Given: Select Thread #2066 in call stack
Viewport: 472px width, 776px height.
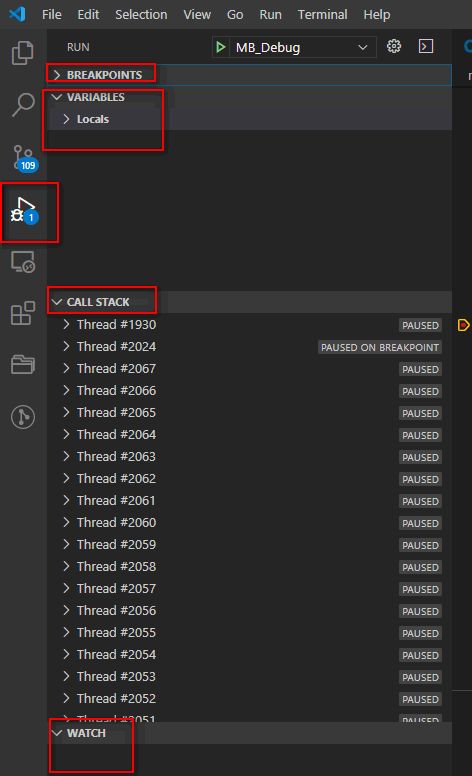Looking at the screenshot, I should pos(249,390).
